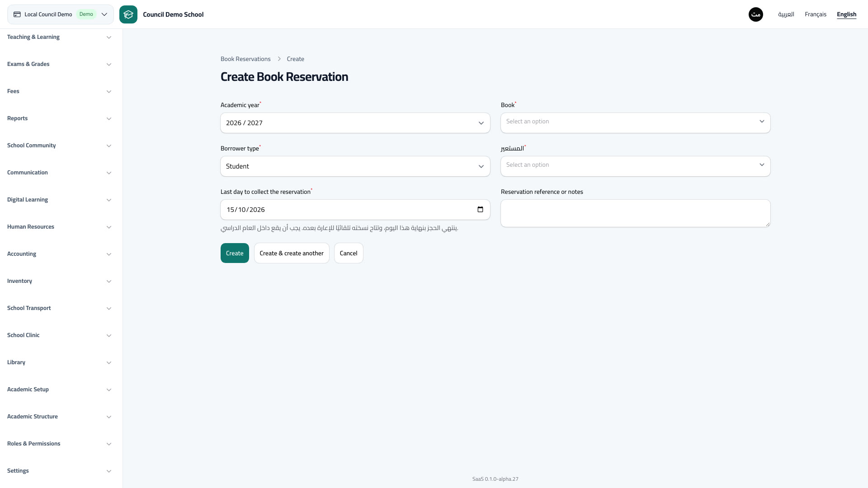Click the SaaS 0.1.0-alpha.27 version text

pos(495,479)
